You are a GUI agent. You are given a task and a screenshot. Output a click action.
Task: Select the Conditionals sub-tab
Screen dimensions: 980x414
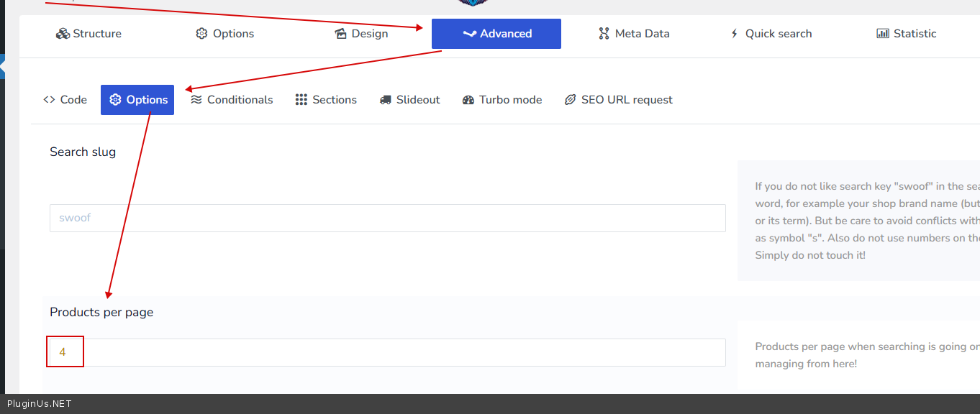[x=232, y=100]
